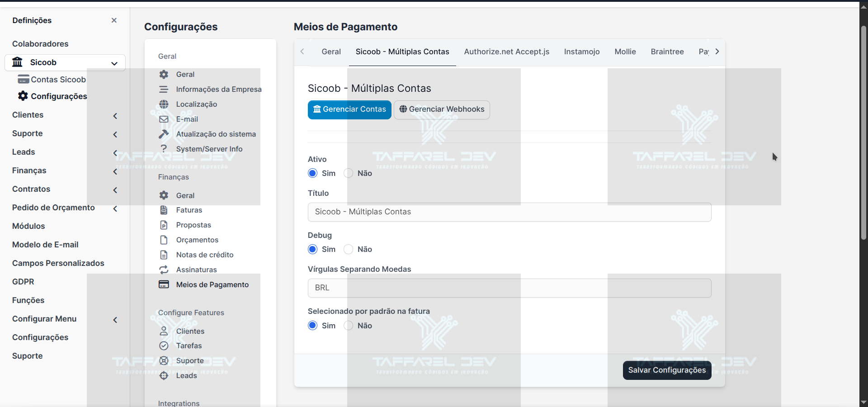
Task: Select Não for Selecionado por padrão na fatura
Action: pos(349,326)
